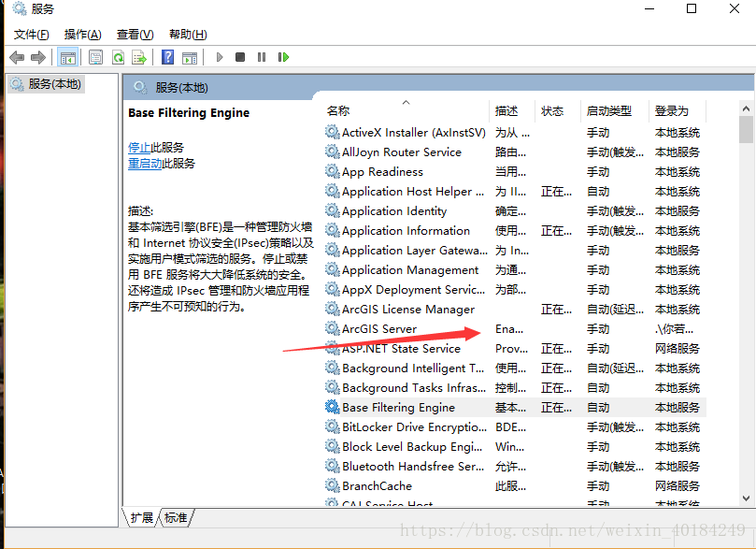Viewport: 756px width, 549px height.
Task: Select the AllJoyn Router Service row
Action: (x=515, y=152)
